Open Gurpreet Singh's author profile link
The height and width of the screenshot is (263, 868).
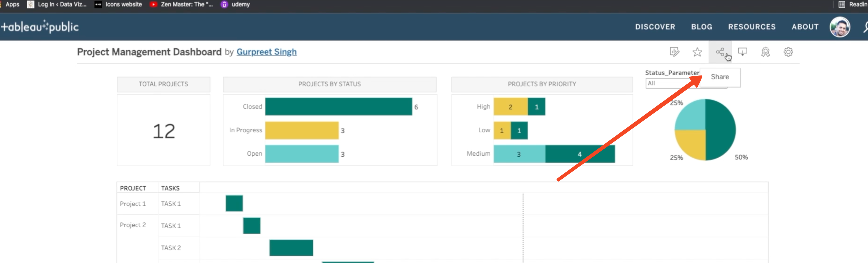coord(266,52)
